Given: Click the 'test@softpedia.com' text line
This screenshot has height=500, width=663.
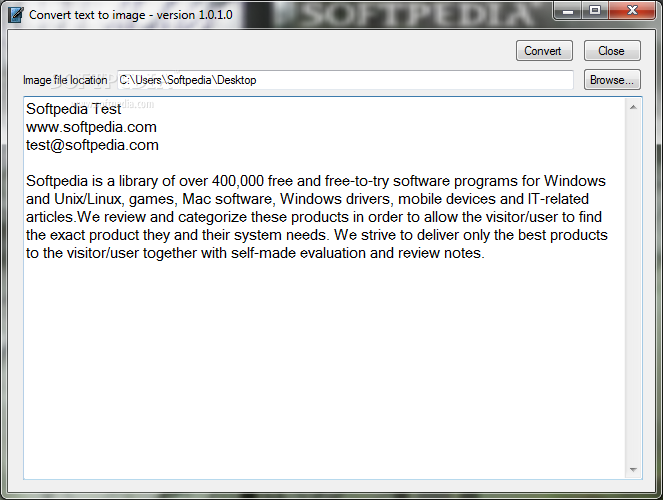Looking at the screenshot, I should click(x=92, y=145).
